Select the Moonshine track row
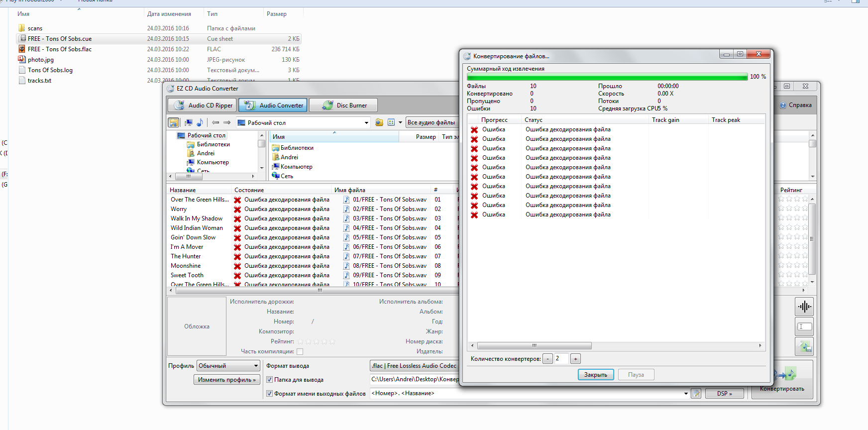 click(186, 266)
